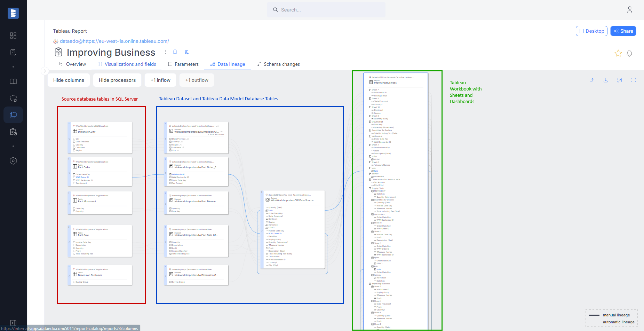Image resolution: width=644 pixels, height=331 pixels.
Task: Open Visualizations and fields tab
Action: point(127,64)
